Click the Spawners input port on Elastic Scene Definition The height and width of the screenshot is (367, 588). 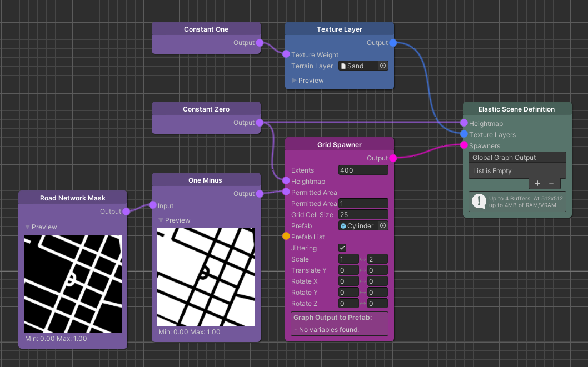(x=464, y=145)
